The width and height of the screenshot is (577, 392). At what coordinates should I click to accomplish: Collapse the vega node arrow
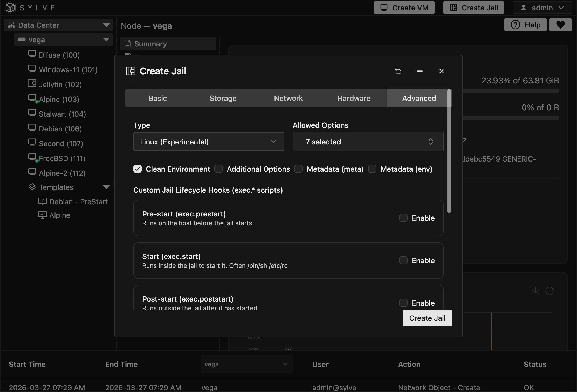click(106, 40)
